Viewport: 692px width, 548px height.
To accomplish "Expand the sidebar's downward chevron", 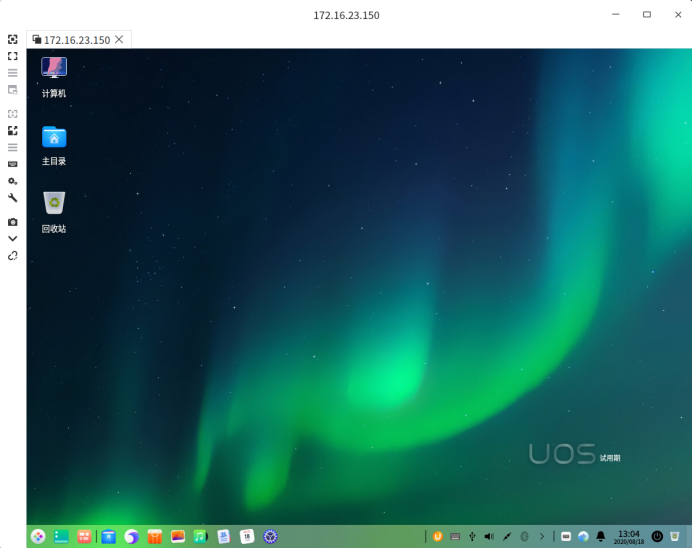I will point(13,239).
